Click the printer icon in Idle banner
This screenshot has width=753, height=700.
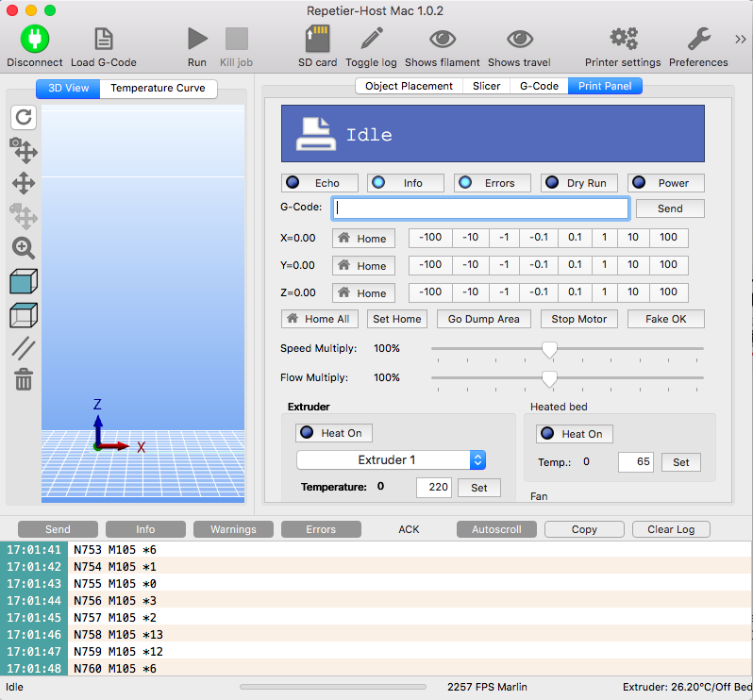pos(315,134)
